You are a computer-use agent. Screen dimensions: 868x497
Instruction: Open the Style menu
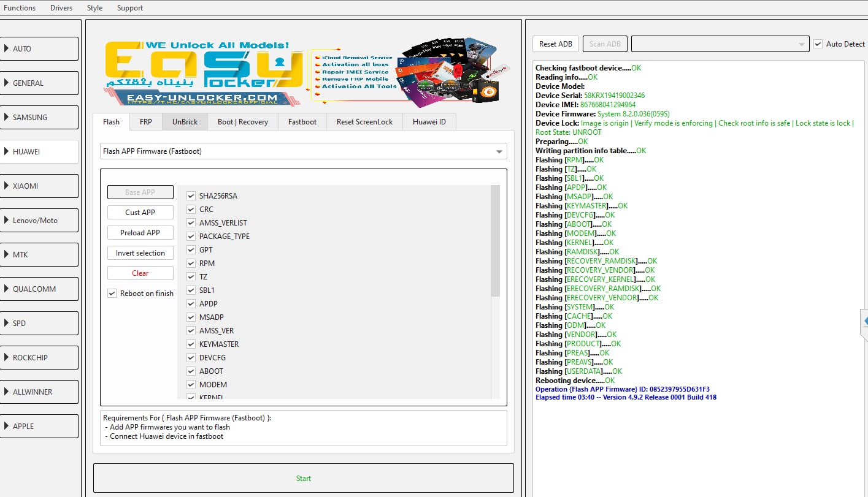pyautogui.click(x=94, y=8)
